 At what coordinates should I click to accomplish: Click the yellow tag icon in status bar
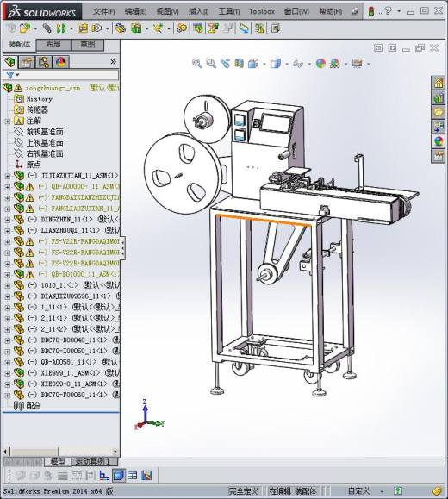[438, 490]
